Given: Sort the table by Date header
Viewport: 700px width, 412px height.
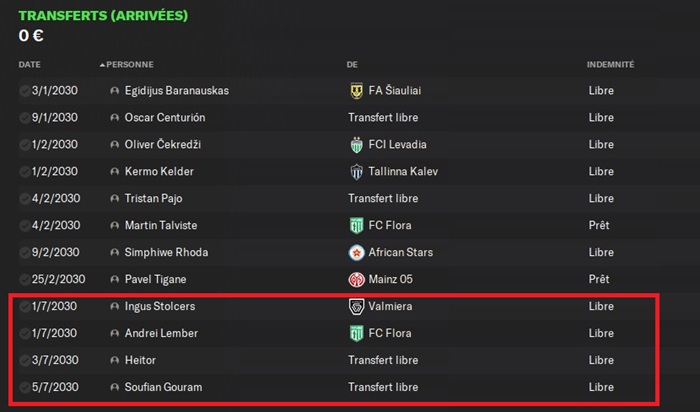Looking at the screenshot, I should [29, 65].
